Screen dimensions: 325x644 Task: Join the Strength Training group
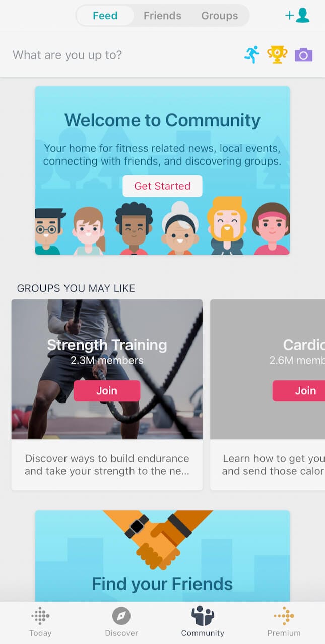point(107,391)
